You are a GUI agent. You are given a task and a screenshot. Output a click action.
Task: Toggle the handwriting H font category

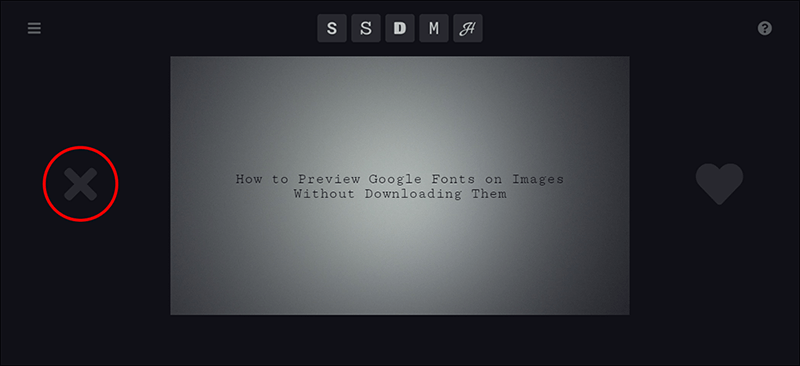468,28
